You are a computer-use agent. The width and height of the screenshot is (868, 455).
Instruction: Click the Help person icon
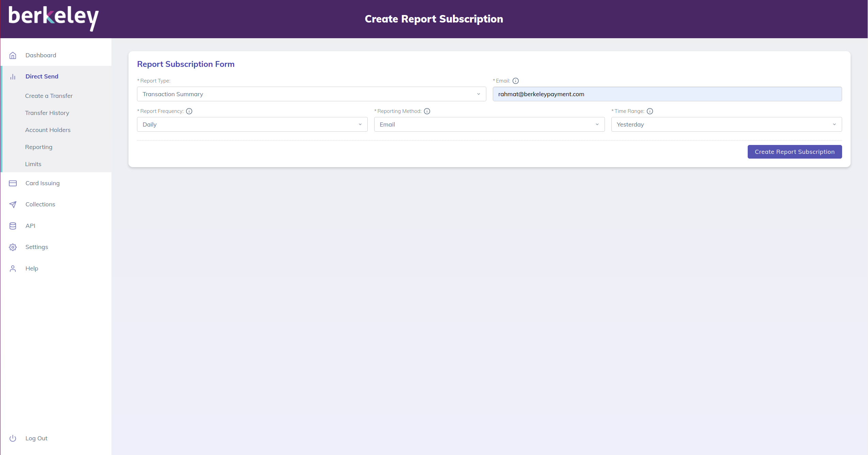click(x=13, y=269)
